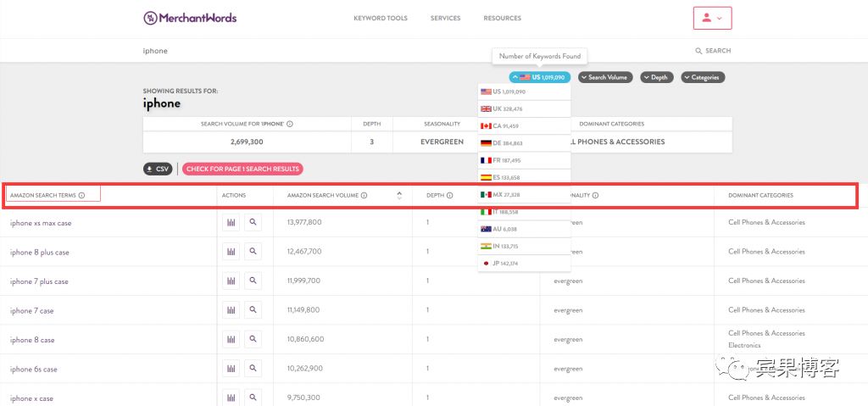This screenshot has height=406, width=868.
Task: Click the 12,467,700 search volume value
Action: [304, 252]
